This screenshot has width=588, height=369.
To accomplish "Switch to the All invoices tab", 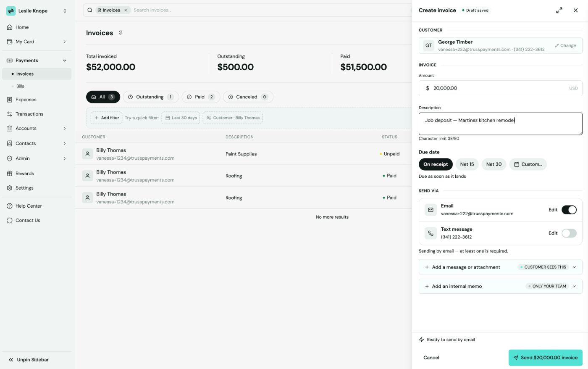I will click(103, 97).
